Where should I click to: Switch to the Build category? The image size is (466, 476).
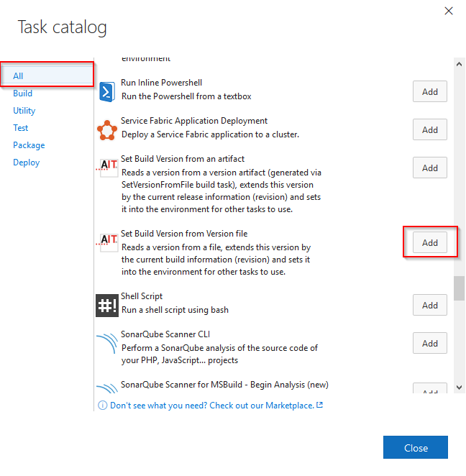22,93
